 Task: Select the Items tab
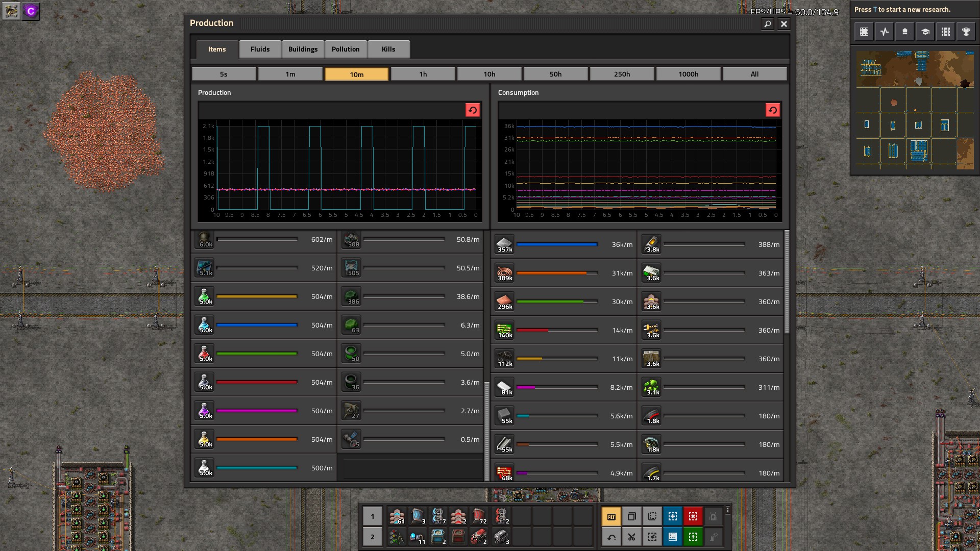(217, 49)
